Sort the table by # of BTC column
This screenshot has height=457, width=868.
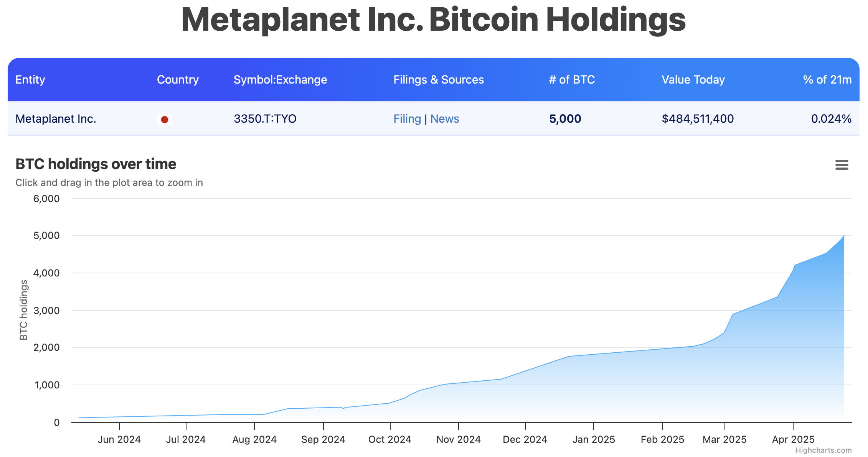point(572,80)
